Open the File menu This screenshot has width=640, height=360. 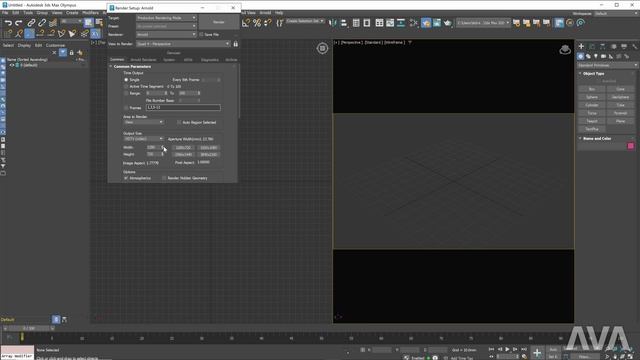coord(5,13)
